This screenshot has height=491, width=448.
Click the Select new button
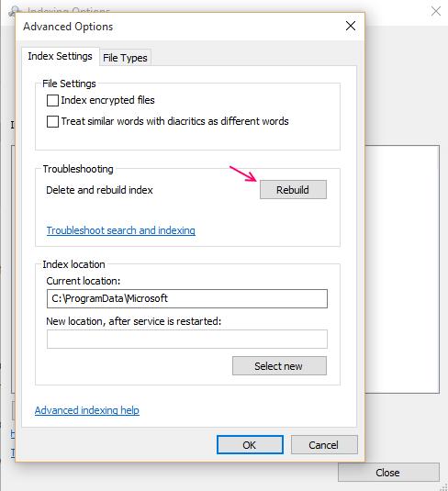click(x=279, y=366)
